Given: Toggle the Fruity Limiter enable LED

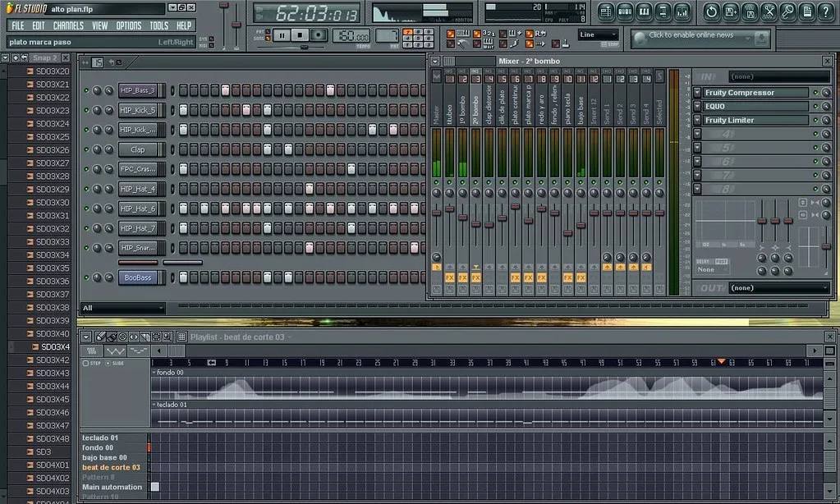Looking at the screenshot, I should (x=815, y=120).
